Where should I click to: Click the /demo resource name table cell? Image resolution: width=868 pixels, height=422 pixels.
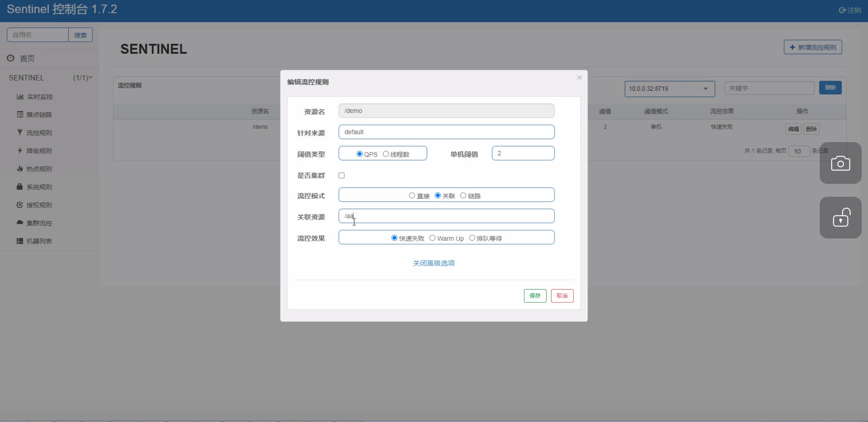(x=260, y=127)
